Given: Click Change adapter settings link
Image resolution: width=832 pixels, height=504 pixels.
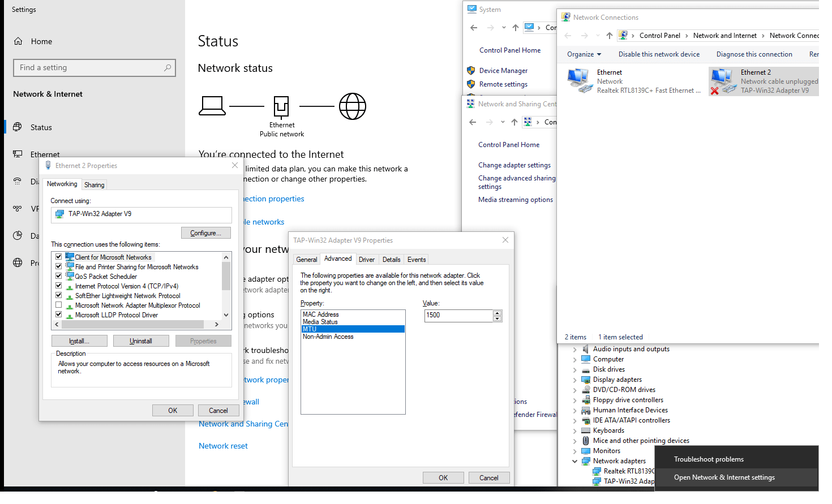Looking at the screenshot, I should tap(514, 165).
